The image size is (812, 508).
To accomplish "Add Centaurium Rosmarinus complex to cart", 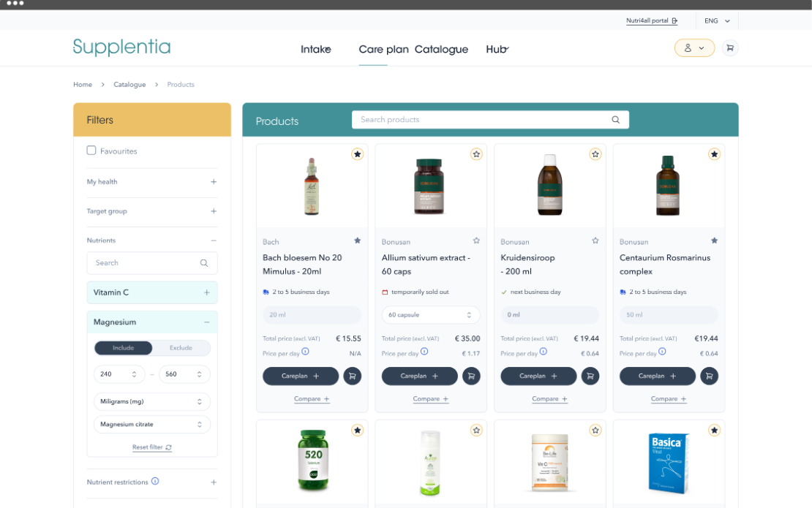I will tap(710, 376).
